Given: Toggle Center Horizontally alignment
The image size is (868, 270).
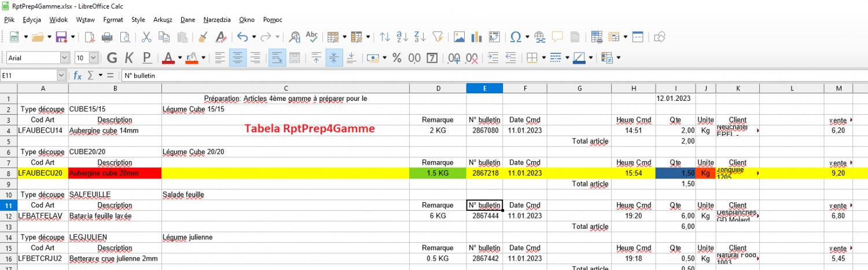Looking at the screenshot, I should pyautogui.click(x=237, y=58).
